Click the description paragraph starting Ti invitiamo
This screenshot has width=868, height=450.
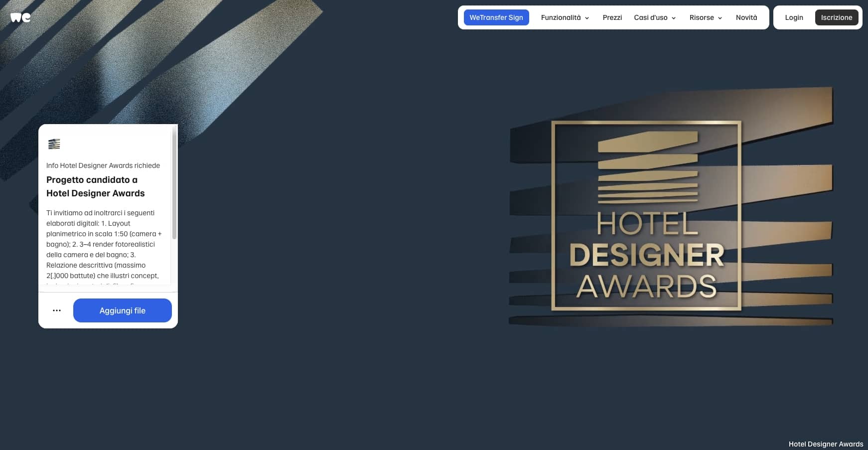coord(104,244)
